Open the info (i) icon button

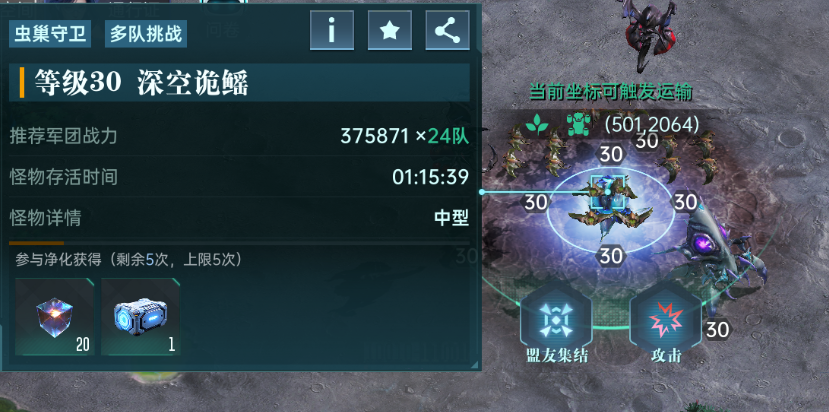coord(331,31)
